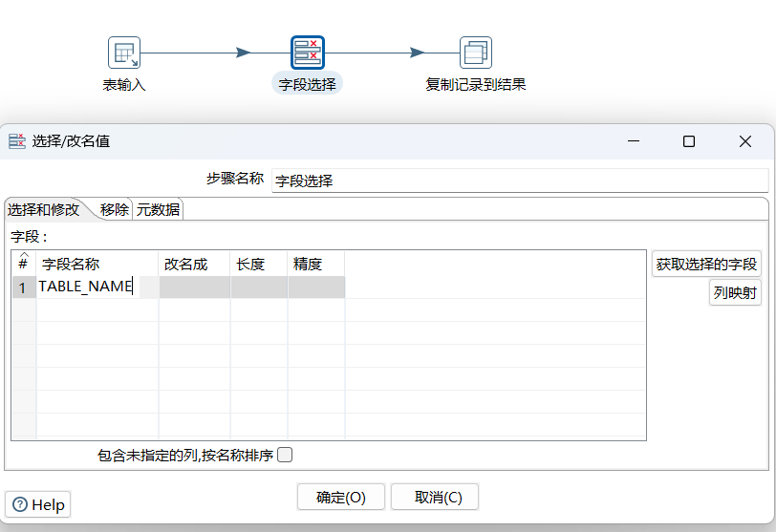Screen dimensions: 776x532
Task: Click the 字段名称 column header
Action: (97, 264)
